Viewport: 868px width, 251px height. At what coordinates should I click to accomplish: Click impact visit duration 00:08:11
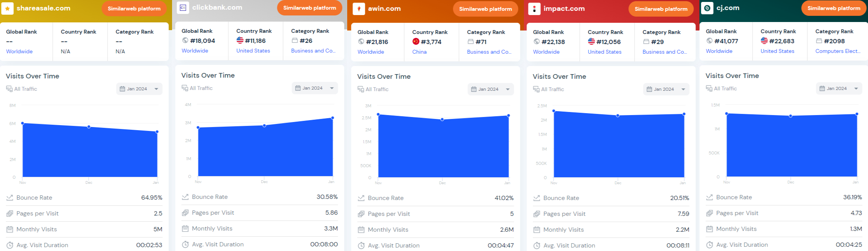pyautogui.click(x=678, y=246)
